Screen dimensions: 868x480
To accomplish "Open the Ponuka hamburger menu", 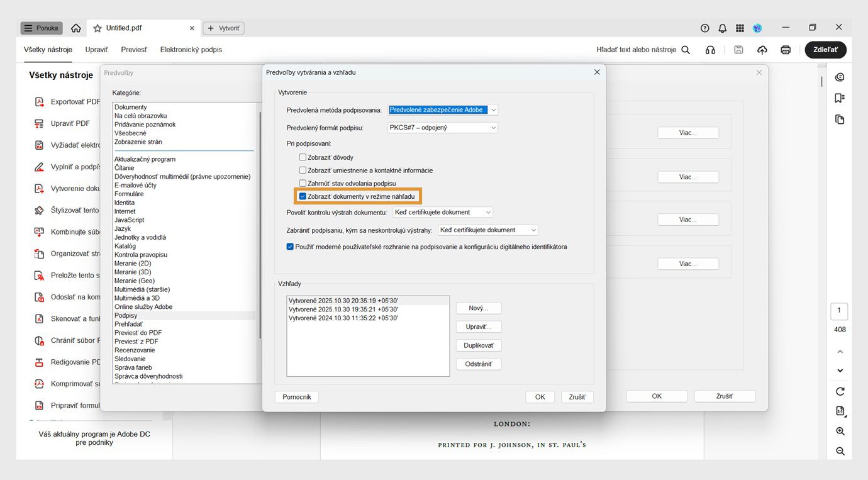I will click(41, 28).
